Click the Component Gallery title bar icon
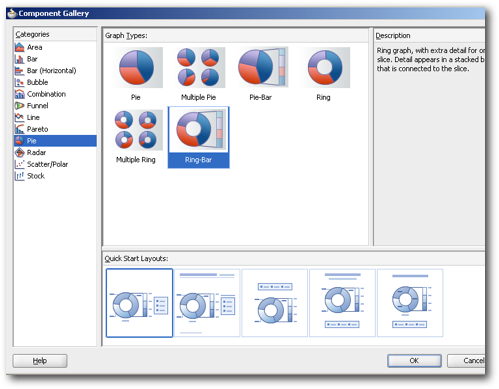 point(12,13)
